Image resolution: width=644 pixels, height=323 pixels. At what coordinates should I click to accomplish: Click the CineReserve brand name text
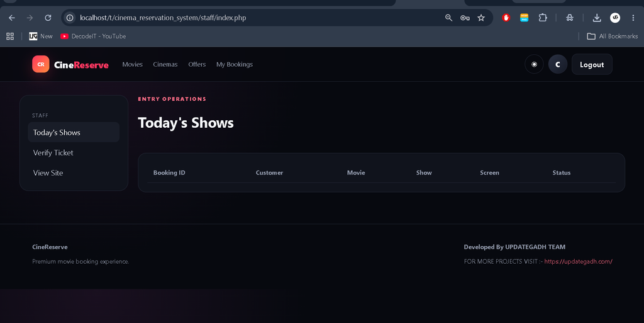pyautogui.click(x=81, y=64)
